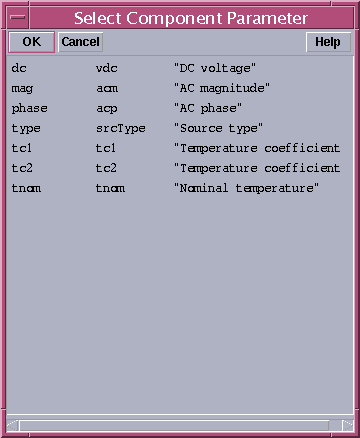Confirm selection with the OK button

coord(31,42)
